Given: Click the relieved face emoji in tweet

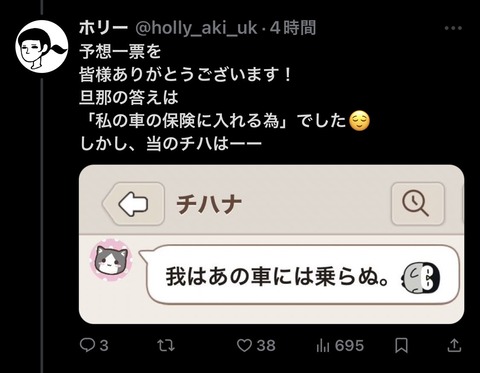Looking at the screenshot, I should 359,121.
